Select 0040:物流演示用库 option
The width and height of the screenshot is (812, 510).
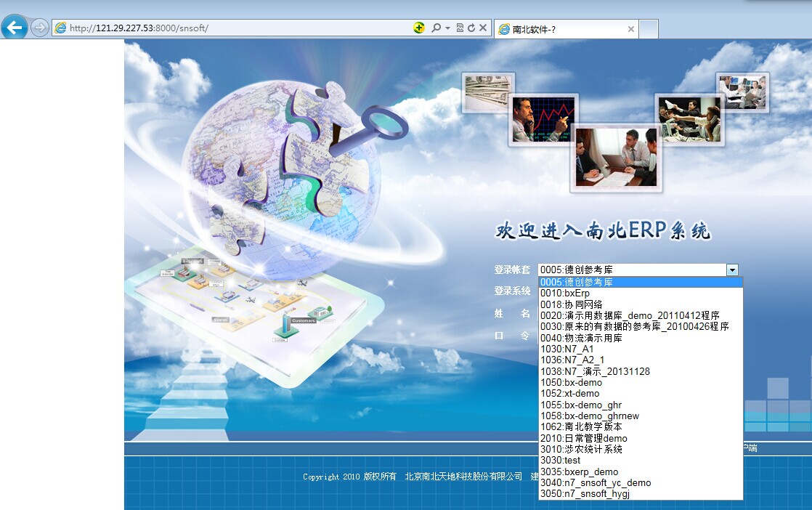(x=641, y=338)
